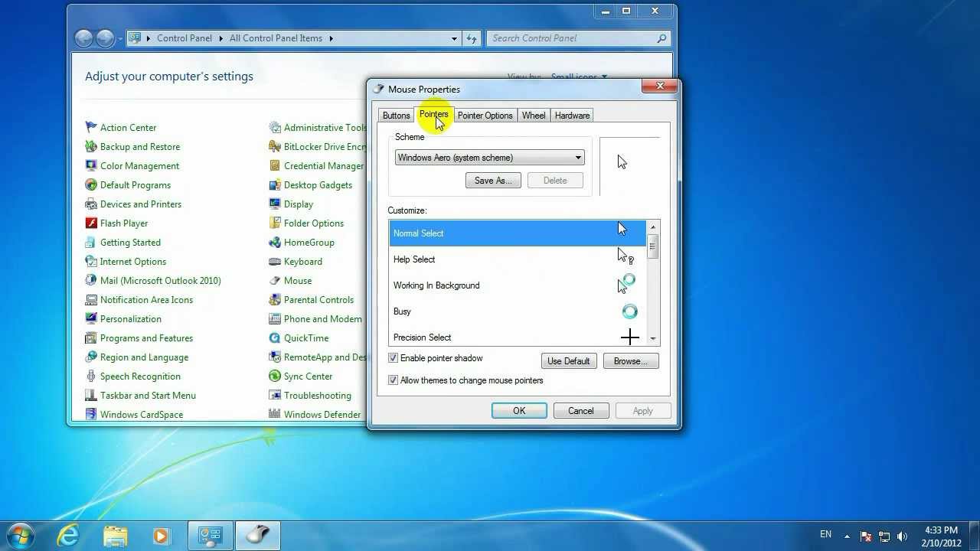Click the Windows Start orb
980x551 pixels.
click(x=20, y=535)
